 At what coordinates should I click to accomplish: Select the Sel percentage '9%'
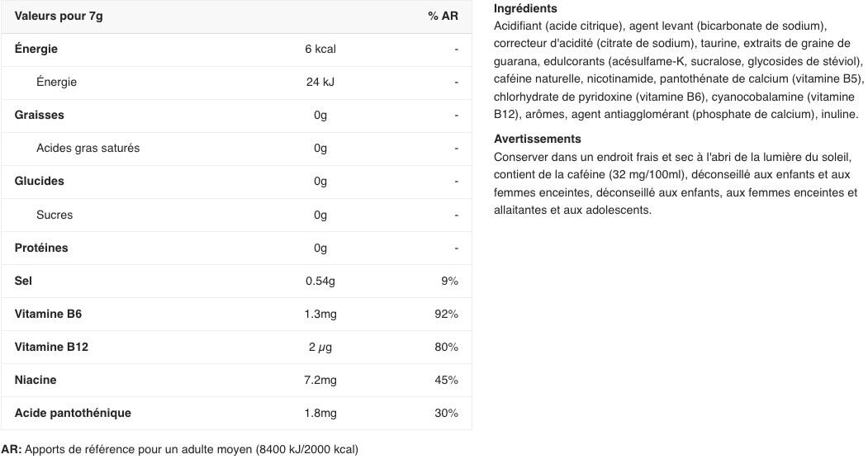coord(449,281)
